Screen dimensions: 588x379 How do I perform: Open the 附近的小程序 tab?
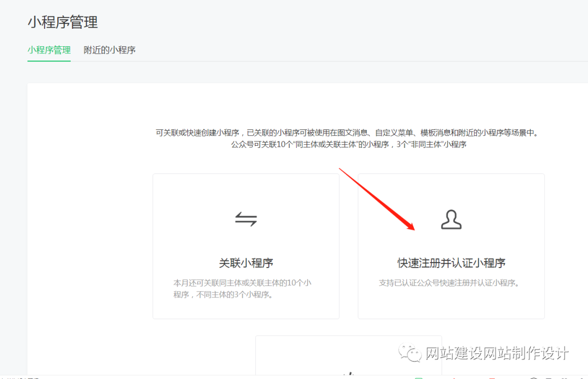click(x=109, y=50)
